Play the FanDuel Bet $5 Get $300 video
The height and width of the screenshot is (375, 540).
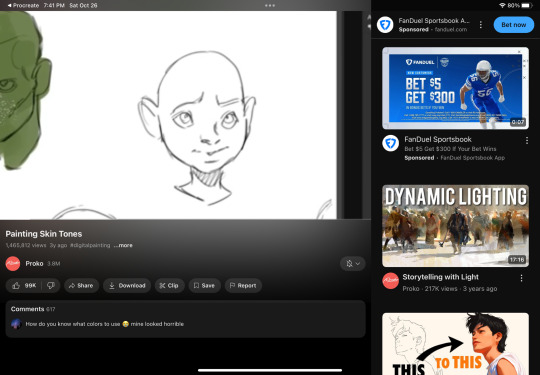pyautogui.click(x=455, y=88)
